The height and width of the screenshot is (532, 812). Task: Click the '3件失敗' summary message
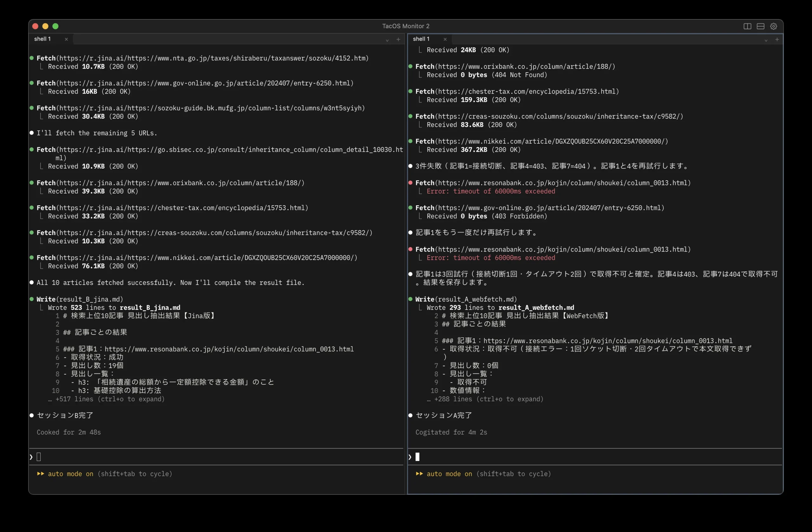pyautogui.click(x=552, y=166)
